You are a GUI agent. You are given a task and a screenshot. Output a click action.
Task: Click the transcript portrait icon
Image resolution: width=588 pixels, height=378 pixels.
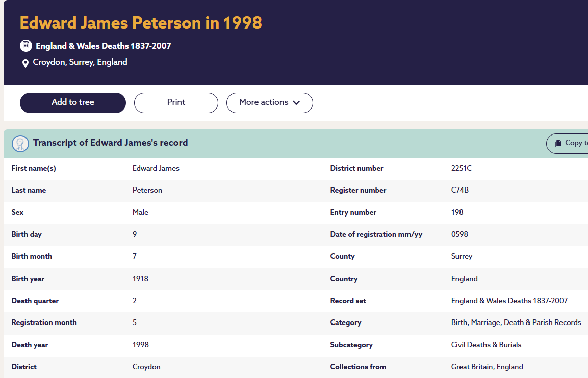coord(20,144)
